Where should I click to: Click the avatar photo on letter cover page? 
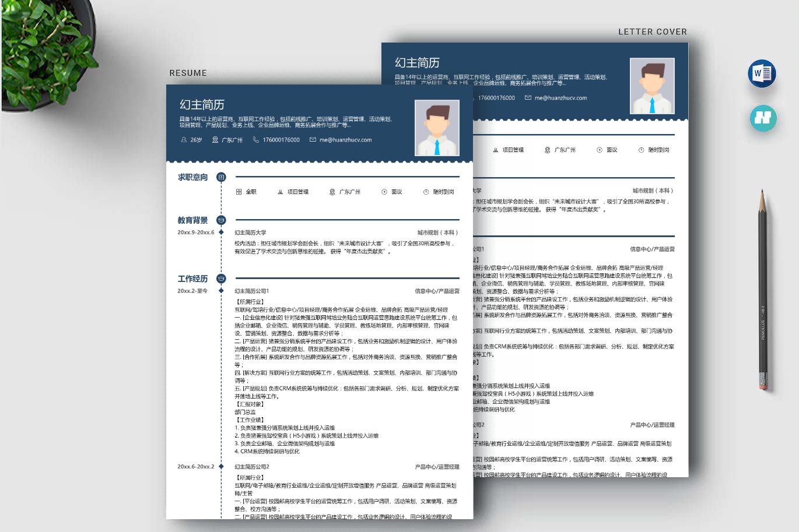[x=652, y=86]
